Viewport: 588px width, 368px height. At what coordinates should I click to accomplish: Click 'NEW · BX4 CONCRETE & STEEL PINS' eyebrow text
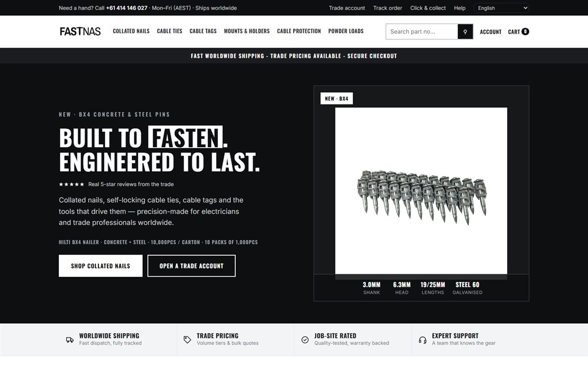[x=114, y=114]
